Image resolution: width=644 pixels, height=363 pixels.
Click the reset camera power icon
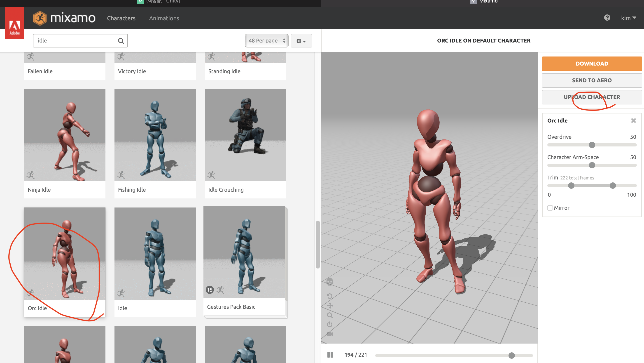pyautogui.click(x=330, y=325)
